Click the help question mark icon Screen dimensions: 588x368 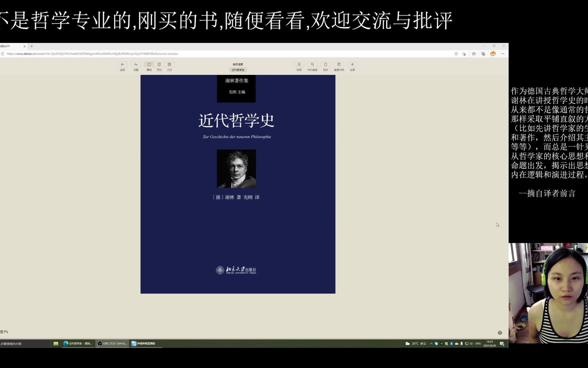tap(500, 333)
